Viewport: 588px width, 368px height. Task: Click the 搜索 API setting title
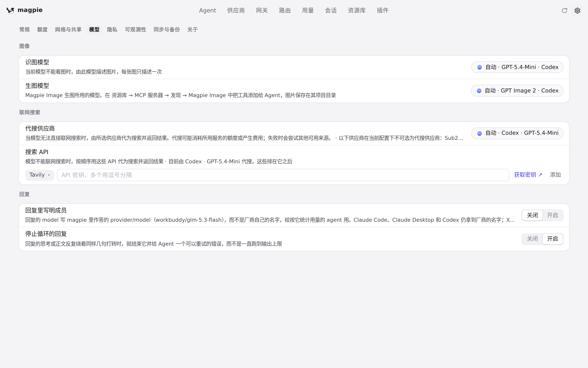[37, 152]
